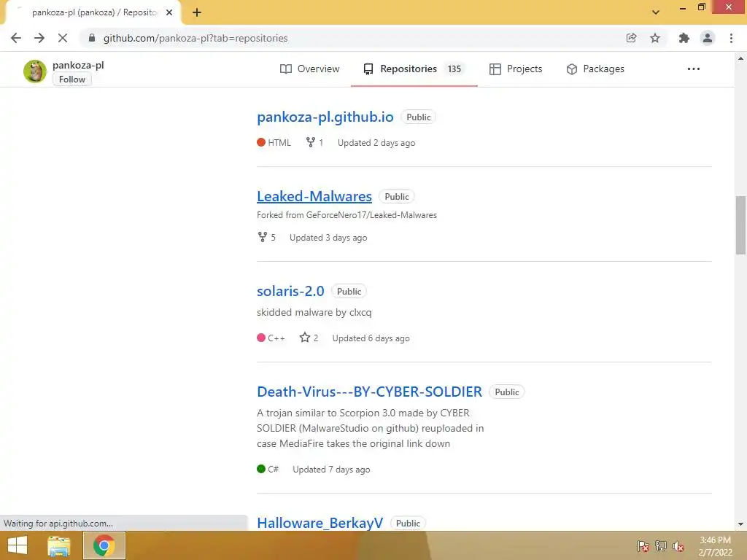Open the solaris-2.0 repository
The width and height of the screenshot is (747, 560).
[290, 292]
